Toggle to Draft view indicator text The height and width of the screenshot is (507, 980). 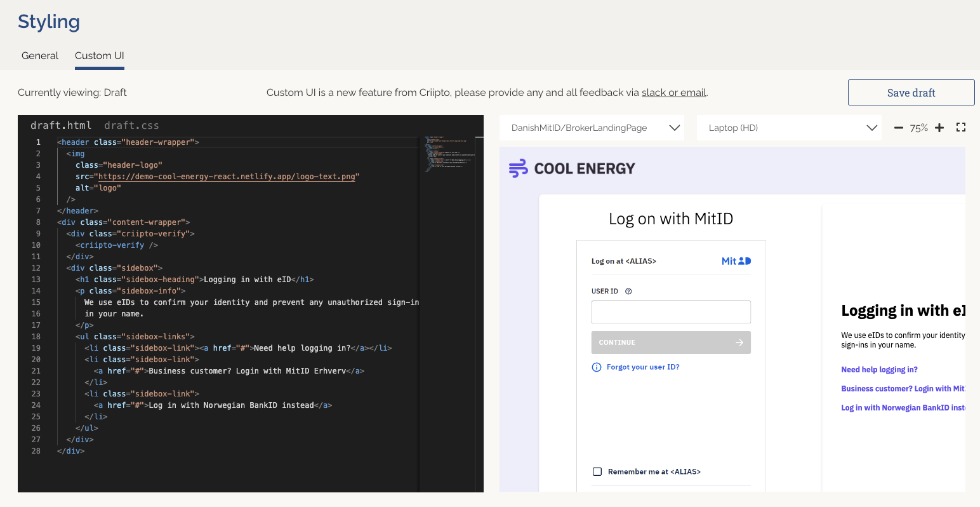coord(72,92)
